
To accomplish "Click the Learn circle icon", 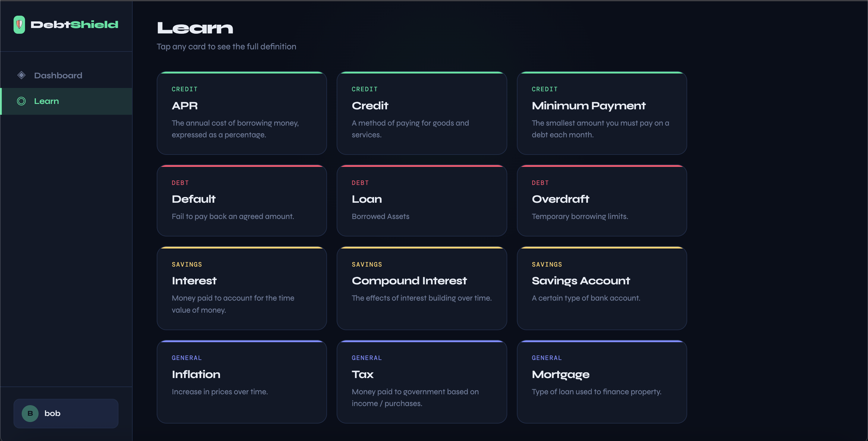I will coord(21,101).
